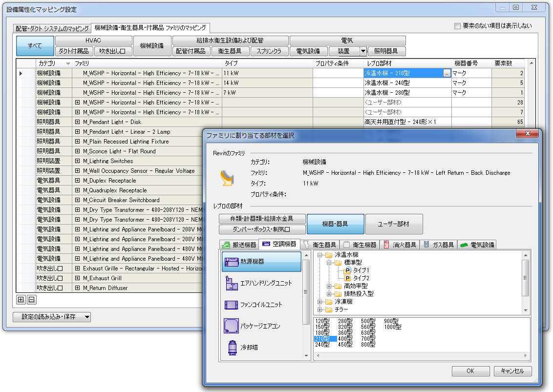553x392 pixels.
Task: Switch to 機械設備・衛生器具・付属品 ファミリのマッピング tab
Action: click(150, 27)
